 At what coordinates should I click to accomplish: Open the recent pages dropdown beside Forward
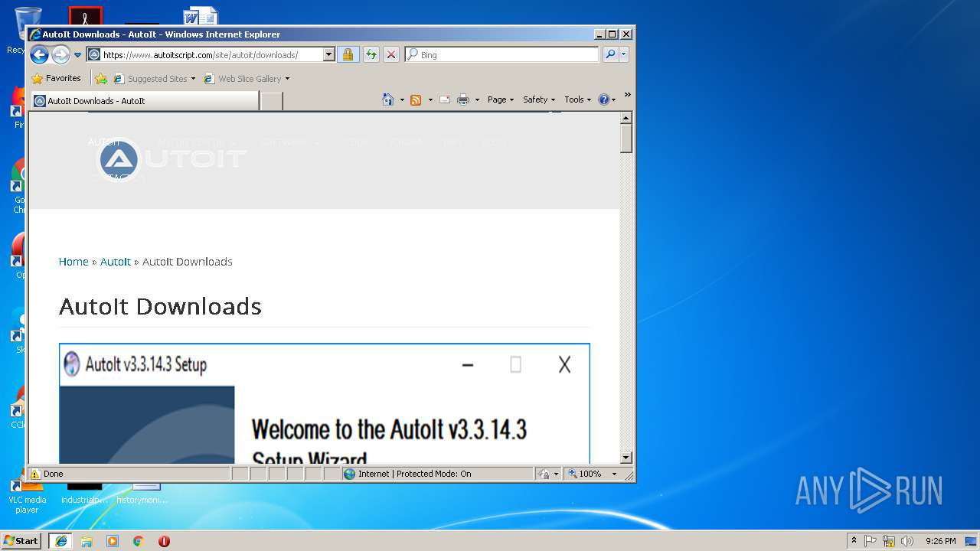tap(77, 55)
